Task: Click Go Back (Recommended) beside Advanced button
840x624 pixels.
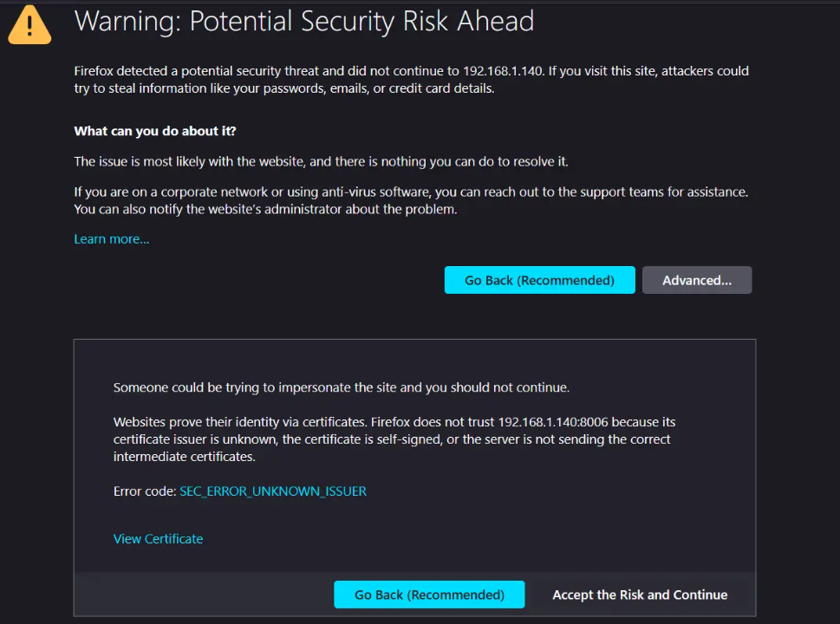Action: point(539,280)
